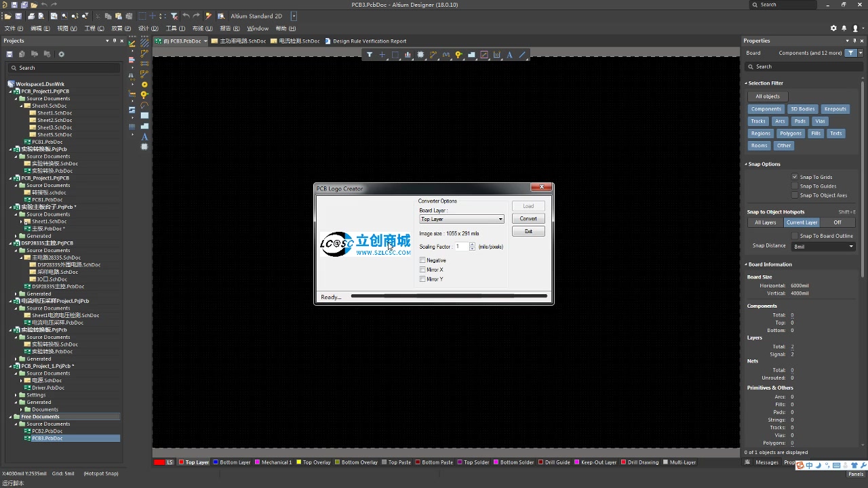Click the cross-probe lightning icon in main toolbar
868x488 pixels.
click(x=208, y=16)
